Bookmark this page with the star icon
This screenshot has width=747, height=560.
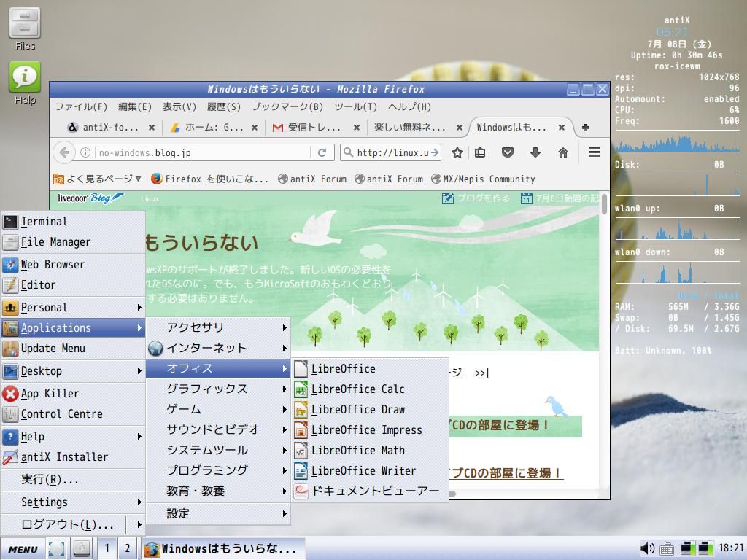click(457, 152)
